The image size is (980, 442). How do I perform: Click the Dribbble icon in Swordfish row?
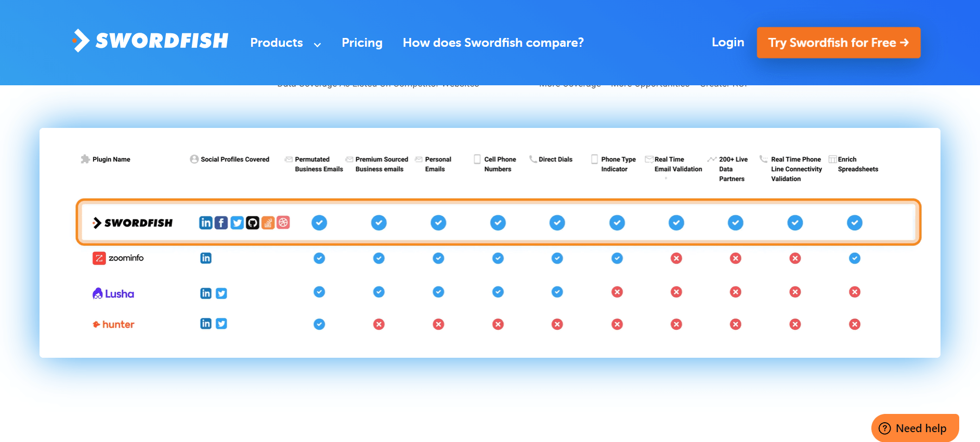point(284,223)
